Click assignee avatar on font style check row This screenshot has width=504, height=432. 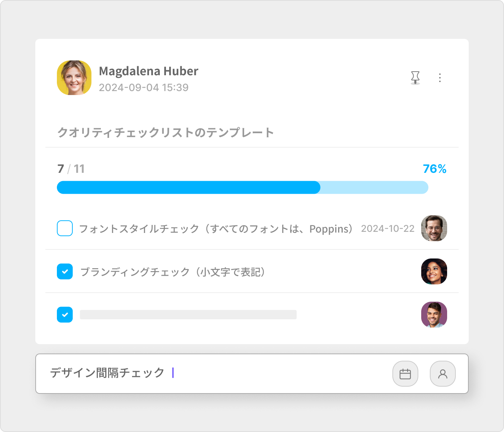[434, 228]
